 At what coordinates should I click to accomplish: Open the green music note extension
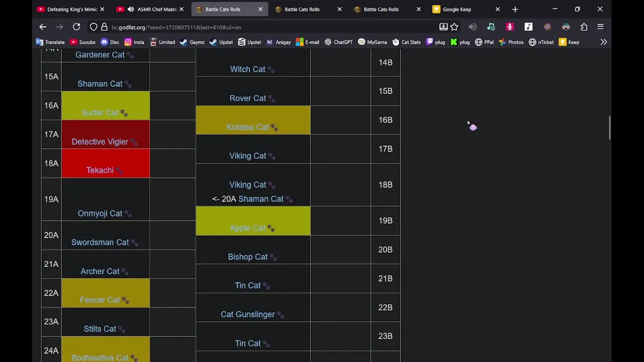[491, 27]
